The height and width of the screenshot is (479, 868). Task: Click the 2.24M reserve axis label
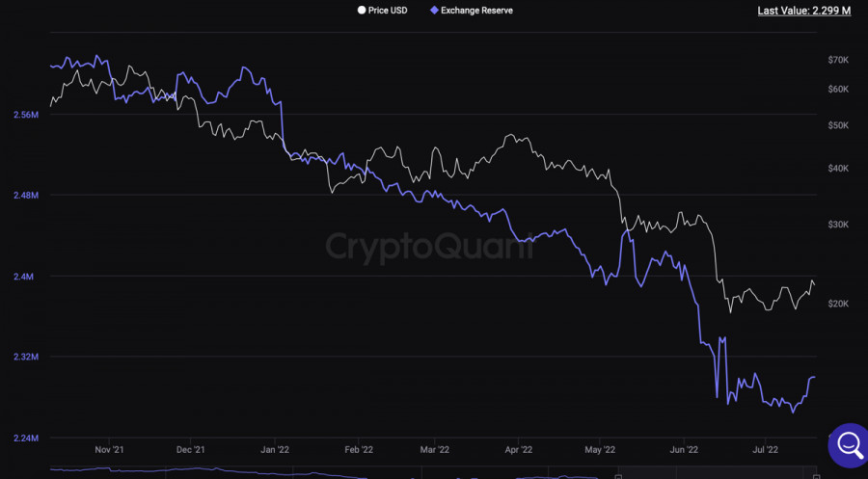[26, 439]
